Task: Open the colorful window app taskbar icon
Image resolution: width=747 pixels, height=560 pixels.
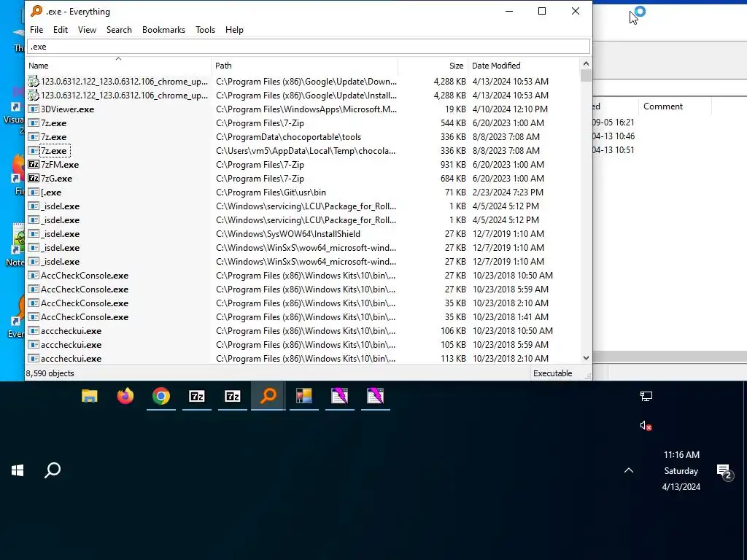Action: (304, 396)
